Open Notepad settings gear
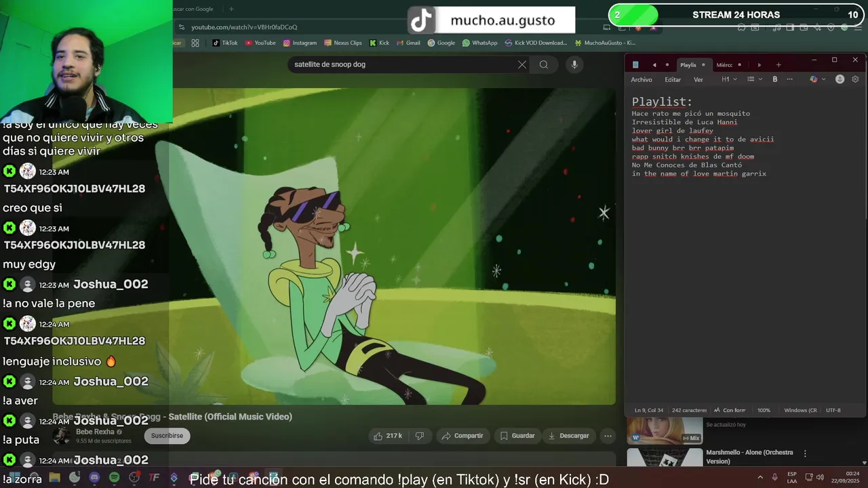 855,79
